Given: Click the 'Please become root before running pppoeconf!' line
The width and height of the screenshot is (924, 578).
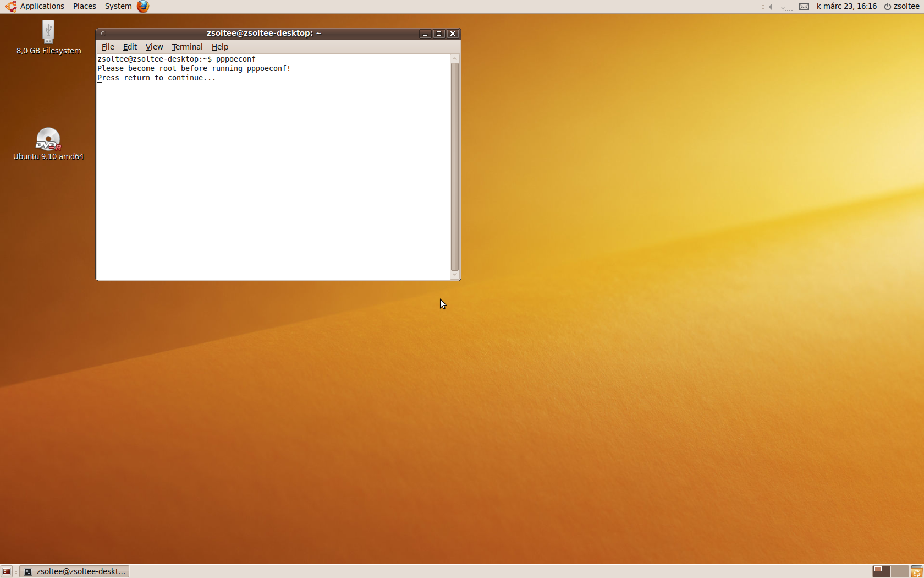Looking at the screenshot, I should (x=194, y=68).
